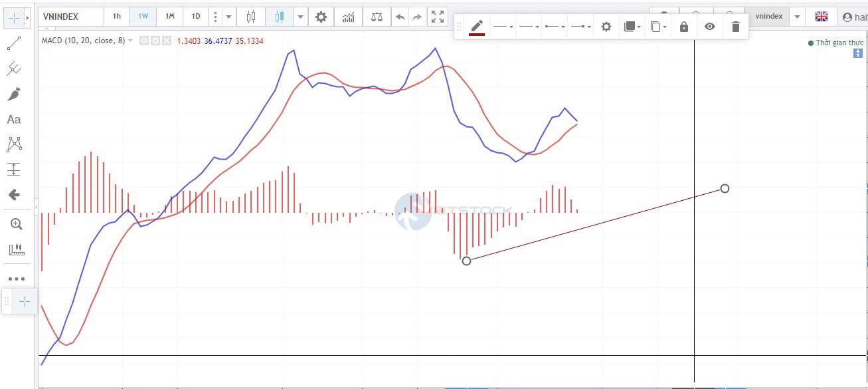Viewport: 868px width, 389px height.
Task: Open the vnindex layout dropdown arrow
Action: (x=797, y=17)
